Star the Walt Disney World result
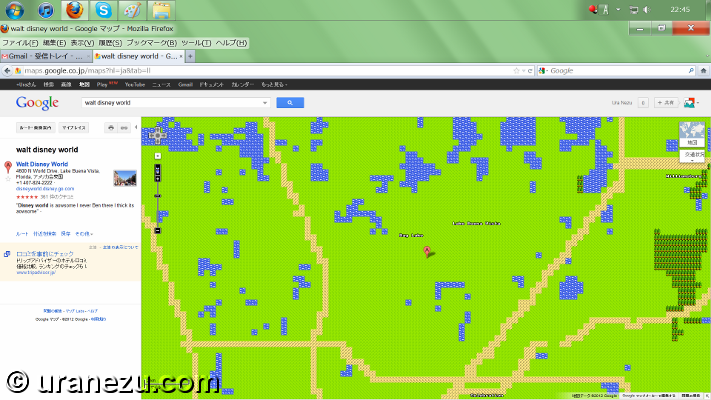This screenshot has width=711, height=400. (x=8, y=179)
